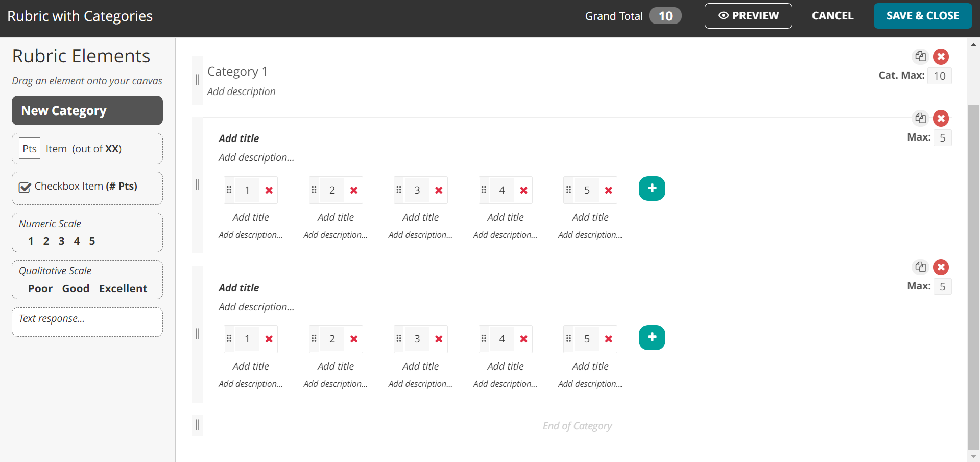
Task: Remove scale value 5 from the first scale
Action: coord(608,190)
